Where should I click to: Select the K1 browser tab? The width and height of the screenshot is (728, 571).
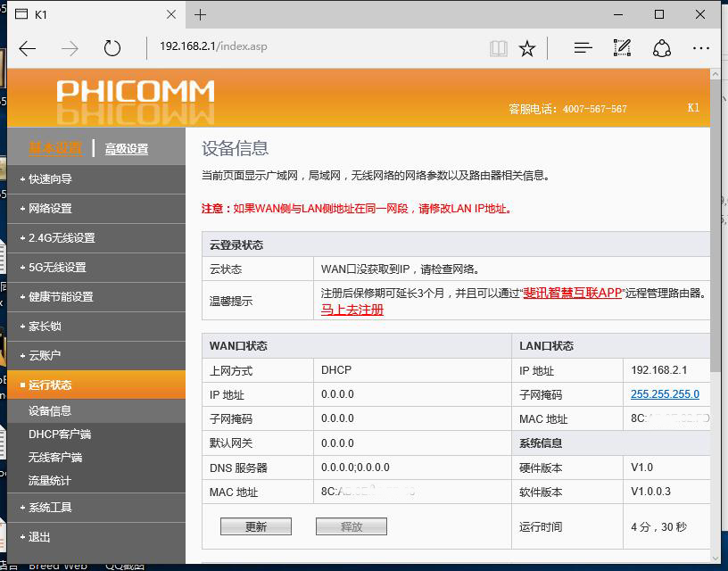point(96,14)
